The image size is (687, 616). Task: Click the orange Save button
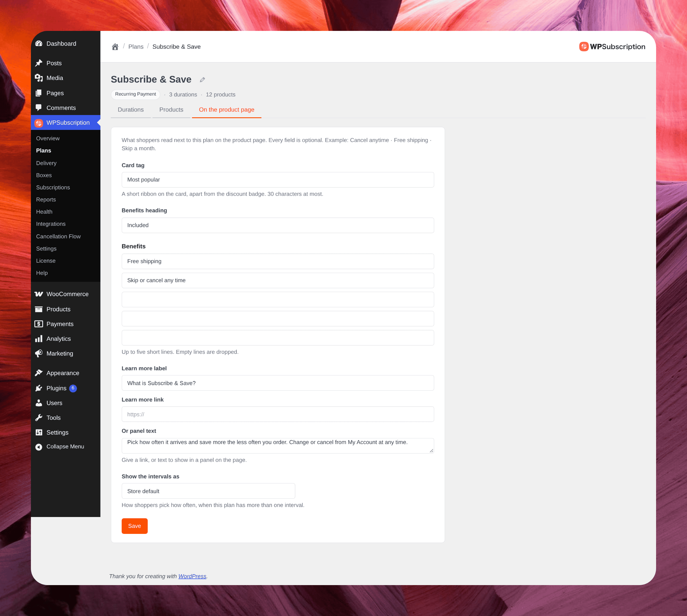135,526
